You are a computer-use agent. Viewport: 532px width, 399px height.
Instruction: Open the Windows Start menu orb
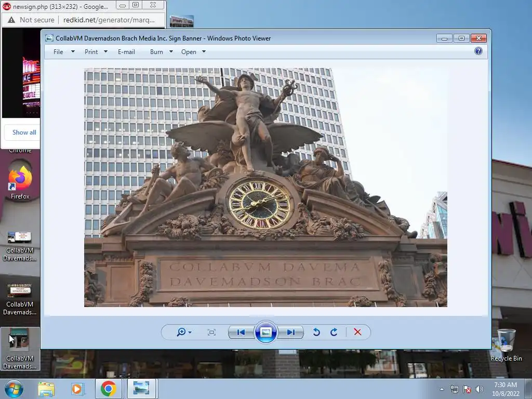click(14, 389)
